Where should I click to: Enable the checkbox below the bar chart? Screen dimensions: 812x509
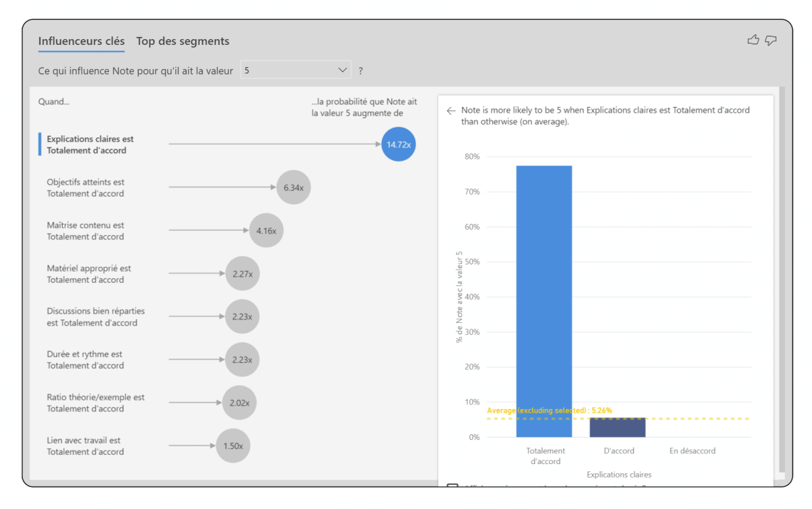tap(451, 485)
